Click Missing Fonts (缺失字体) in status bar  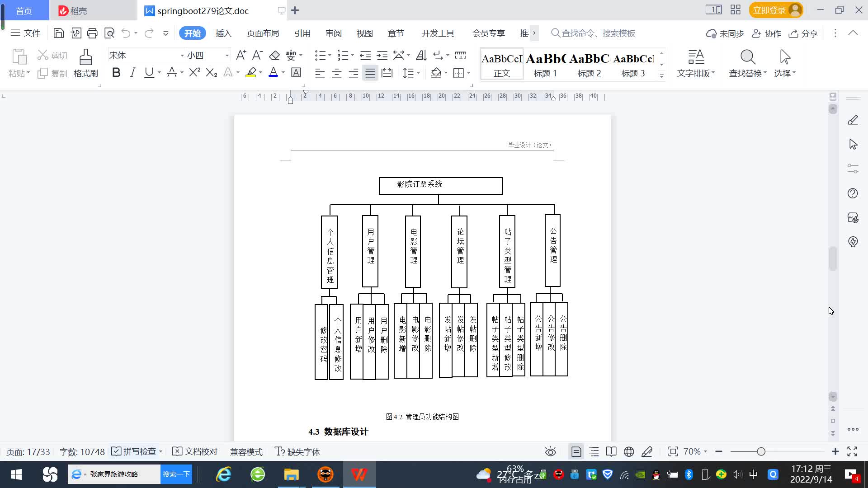297,452
